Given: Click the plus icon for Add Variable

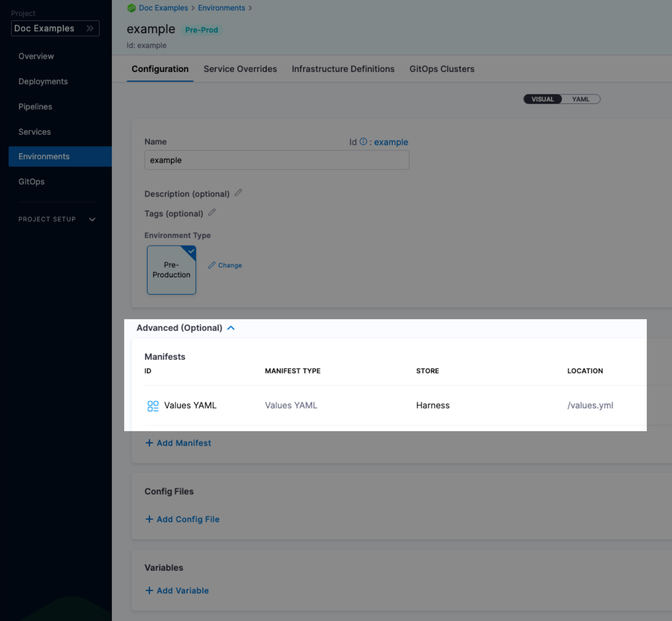Looking at the screenshot, I should pyautogui.click(x=149, y=591).
